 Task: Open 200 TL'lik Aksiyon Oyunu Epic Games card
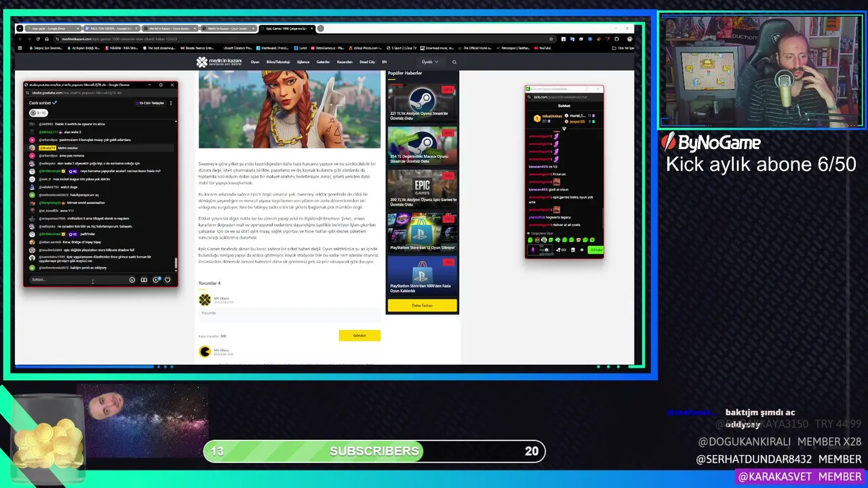pos(422,188)
